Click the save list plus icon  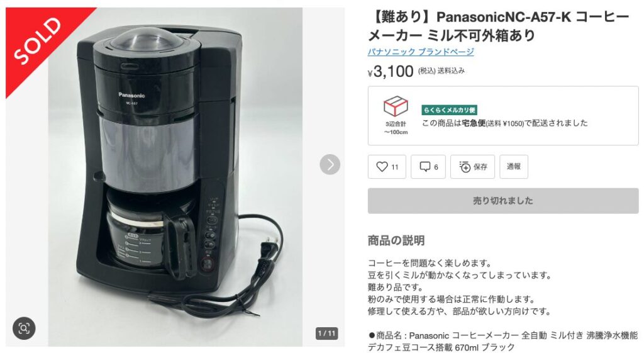[x=465, y=166]
